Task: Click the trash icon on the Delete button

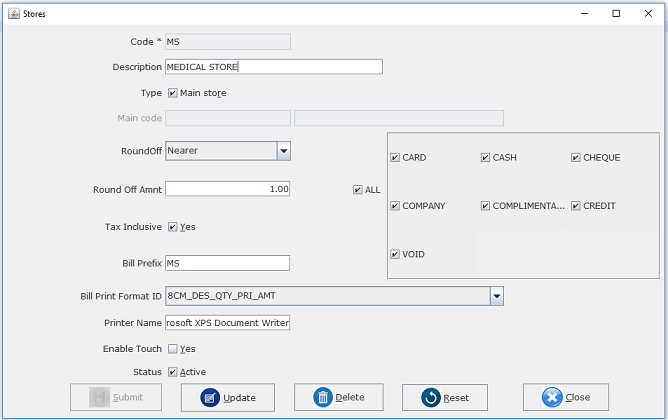Action: [322, 398]
